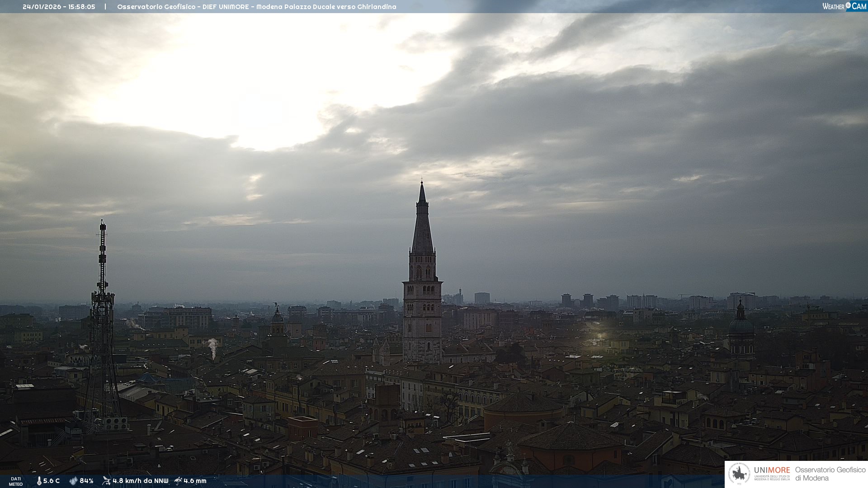Click the white chimney smoke plume

point(212,347)
